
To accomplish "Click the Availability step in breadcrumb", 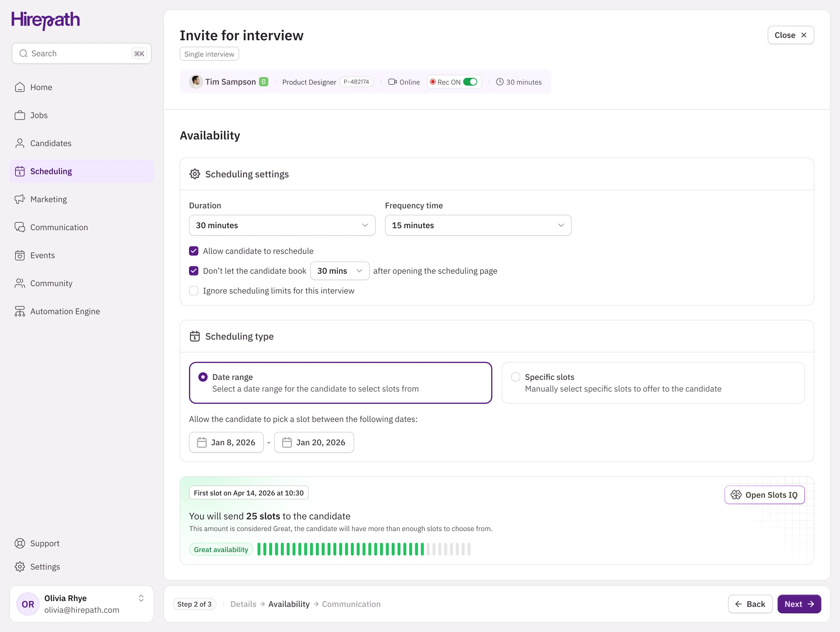I will tap(289, 604).
